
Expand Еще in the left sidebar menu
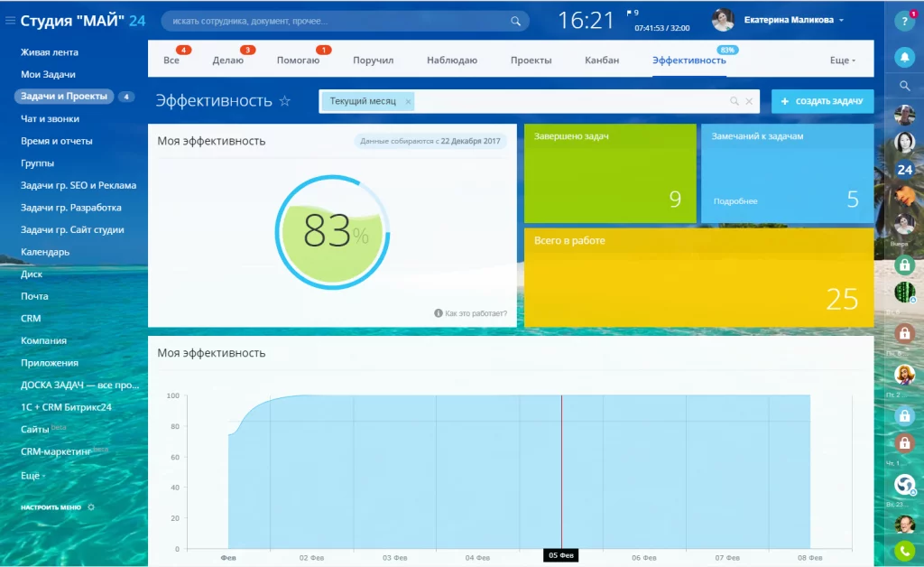[x=32, y=475]
